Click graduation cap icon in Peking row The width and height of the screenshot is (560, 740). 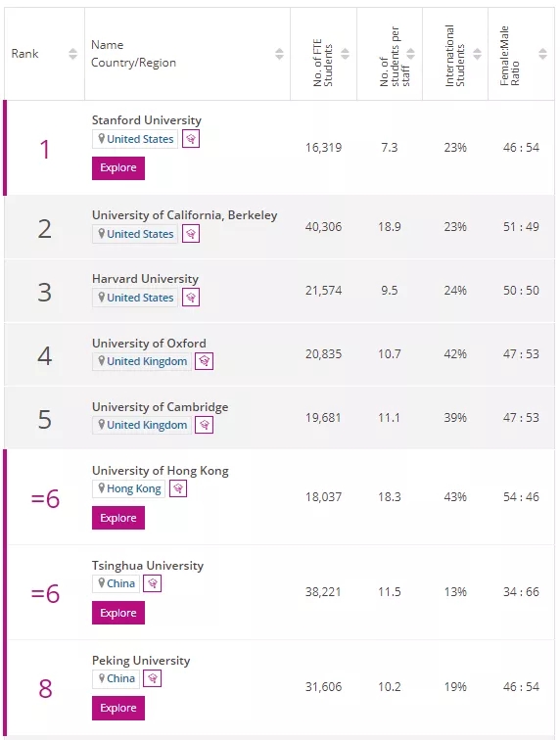[153, 678]
